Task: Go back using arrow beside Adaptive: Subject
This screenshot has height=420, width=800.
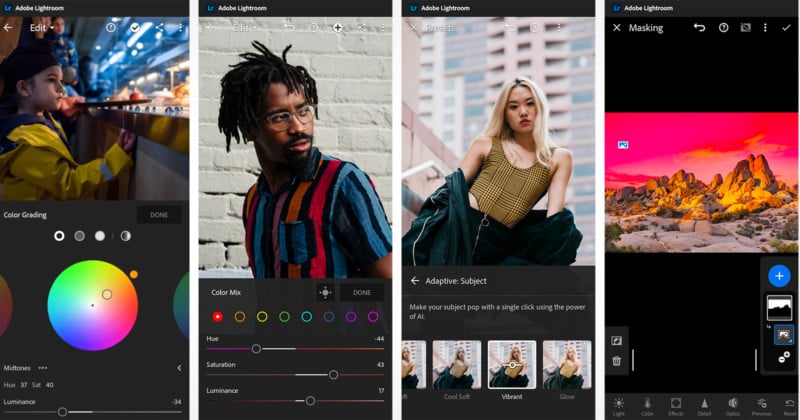Action: tap(415, 281)
